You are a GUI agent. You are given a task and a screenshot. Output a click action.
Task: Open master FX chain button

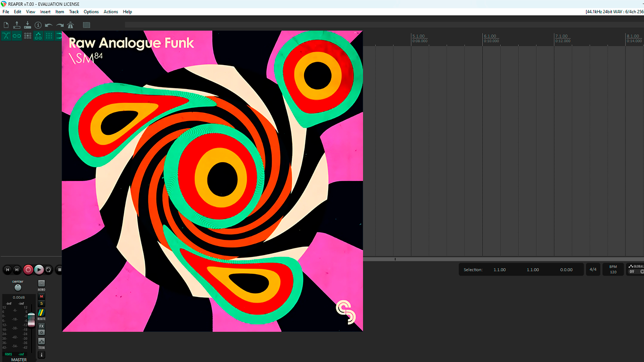(41, 326)
